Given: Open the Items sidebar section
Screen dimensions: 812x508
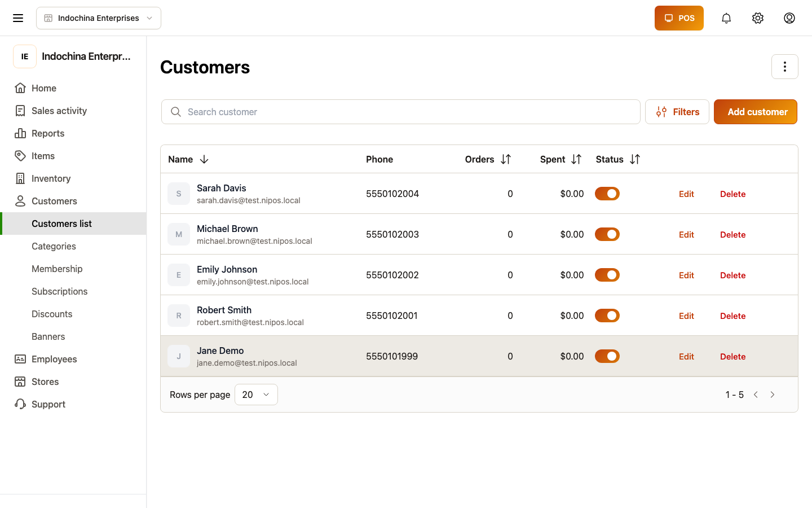Looking at the screenshot, I should coord(73,156).
